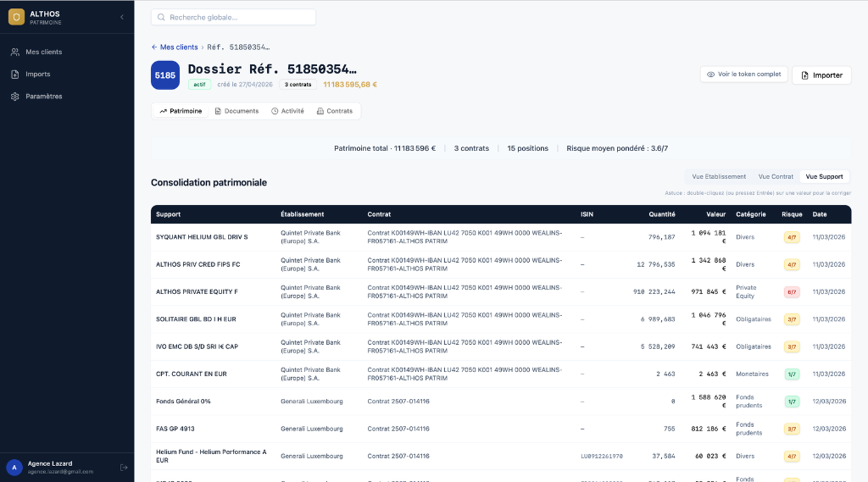The width and height of the screenshot is (868, 482).
Task: Click the 6/7 risk badge
Action: [x=792, y=292]
